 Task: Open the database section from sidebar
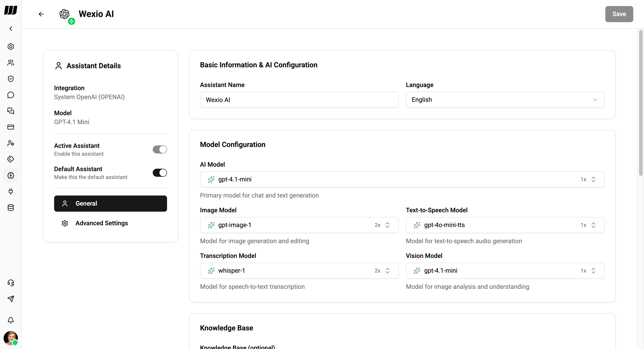pos(11,208)
